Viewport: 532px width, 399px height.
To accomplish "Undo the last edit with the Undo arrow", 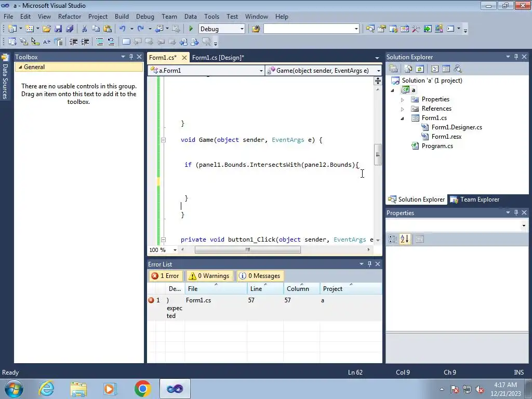I will pyautogui.click(x=123, y=29).
